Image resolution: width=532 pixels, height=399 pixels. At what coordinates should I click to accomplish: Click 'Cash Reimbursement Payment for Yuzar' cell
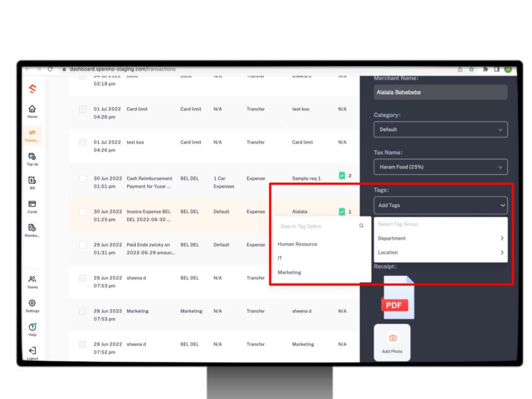(x=150, y=182)
